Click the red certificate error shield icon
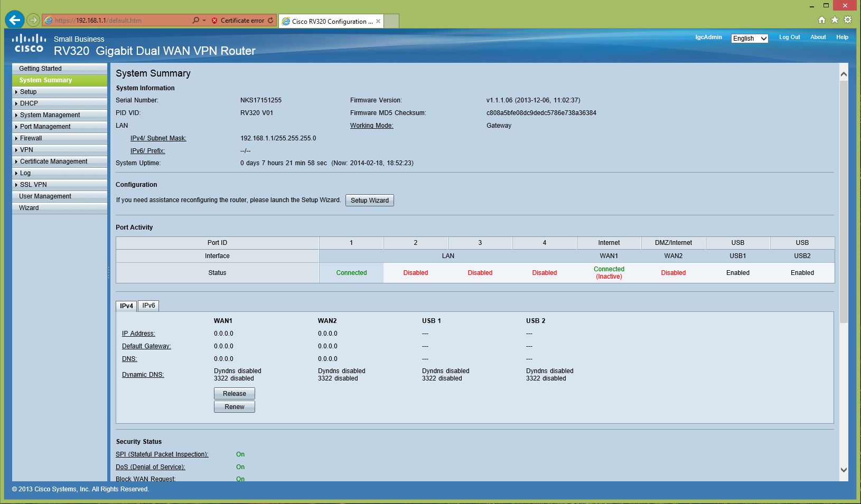Image resolution: width=861 pixels, height=504 pixels. pos(214,21)
